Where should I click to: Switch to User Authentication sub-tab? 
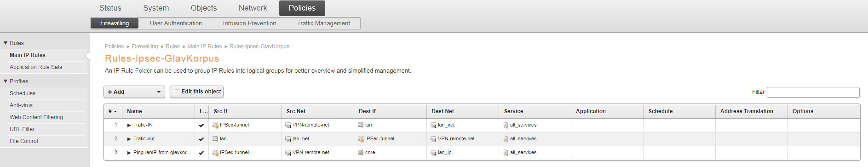tap(176, 23)
